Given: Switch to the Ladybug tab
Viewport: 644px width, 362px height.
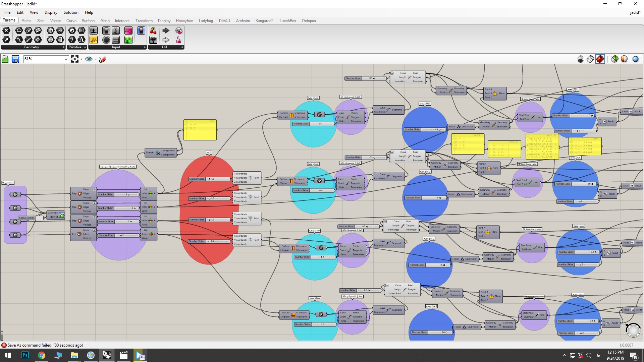Looking at the screenshot, I should (x=206, y=21).
